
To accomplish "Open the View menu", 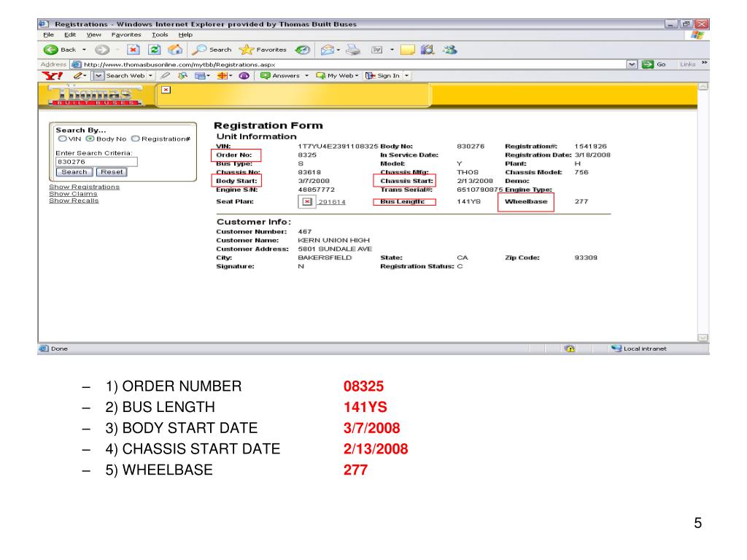I will point(94,35).
